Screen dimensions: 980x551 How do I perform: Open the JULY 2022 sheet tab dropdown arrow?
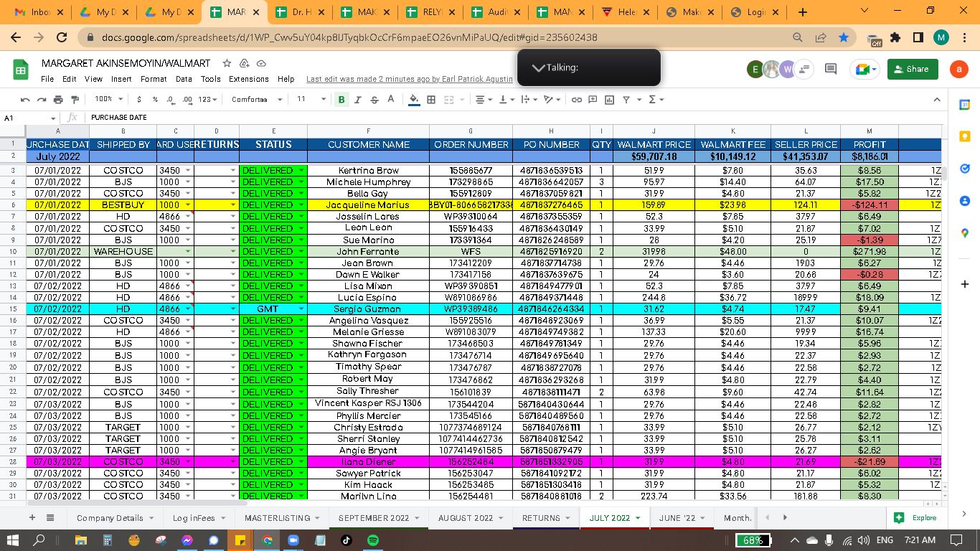638,518
